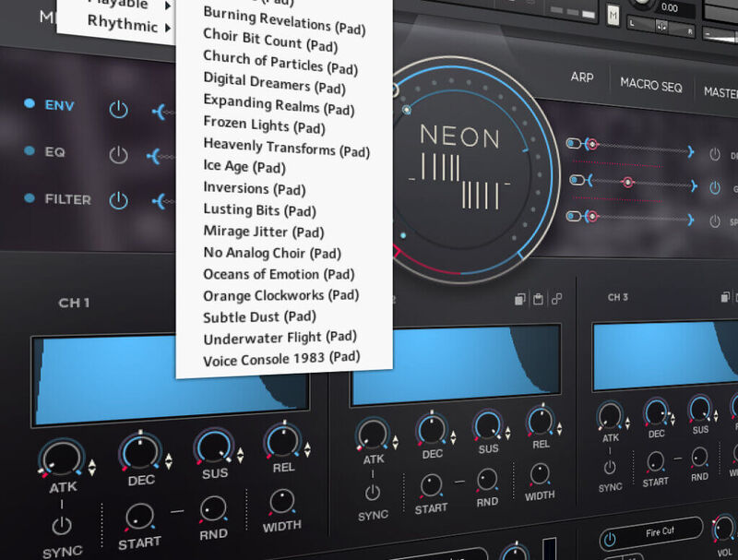
Task: Select the FILTER section label
Action: coord(67,199)
